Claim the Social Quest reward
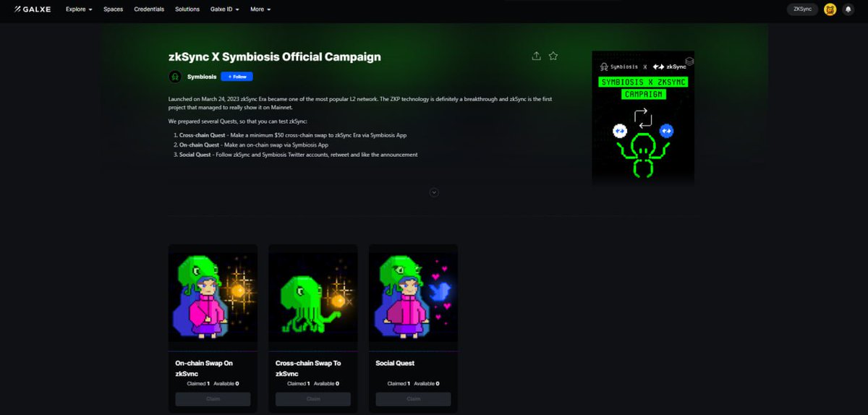 (x=414, y=398)
